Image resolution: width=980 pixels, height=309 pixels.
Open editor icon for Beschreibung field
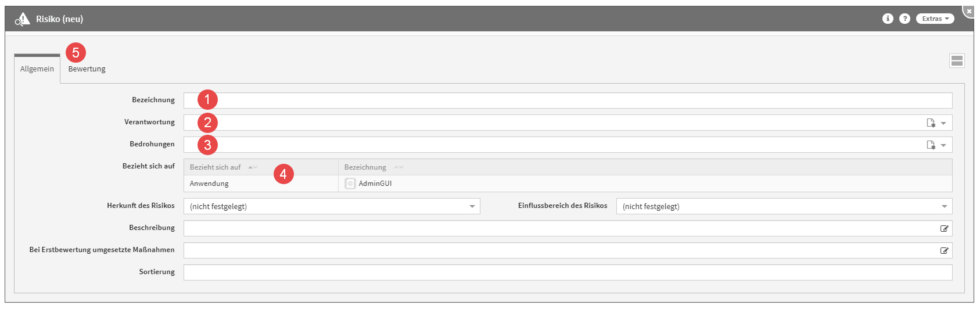[944, 229]
